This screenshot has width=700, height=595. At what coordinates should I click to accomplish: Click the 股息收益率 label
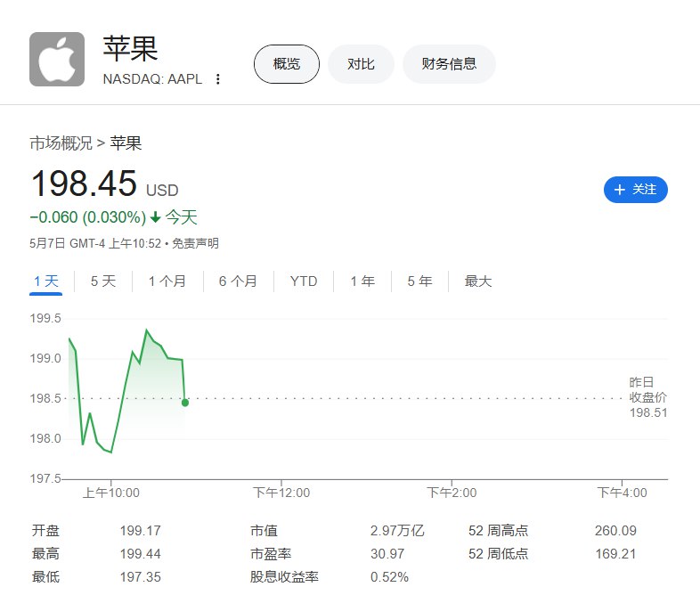(x=284, y=576)
